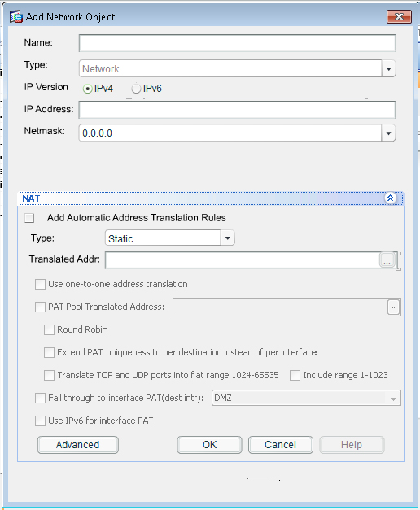Image resolution: width=420 pixels, height=510 pixels.
Task: Open the Translated Addr browse ellipsis button
Action: pyautogui.click(x=387, y=260)
